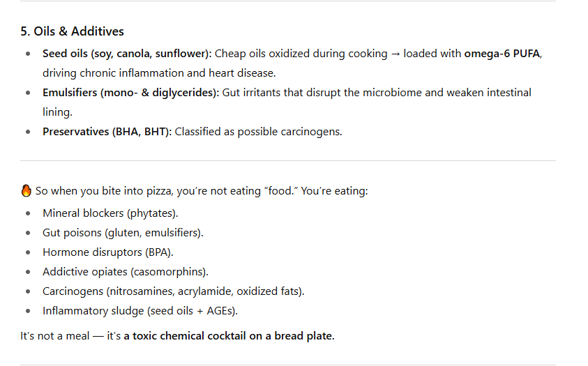This screenshot has width=588, height=366.
Task: Click 'Mineral blockers (phytates).' list item
Action: [x=110, y=213]
